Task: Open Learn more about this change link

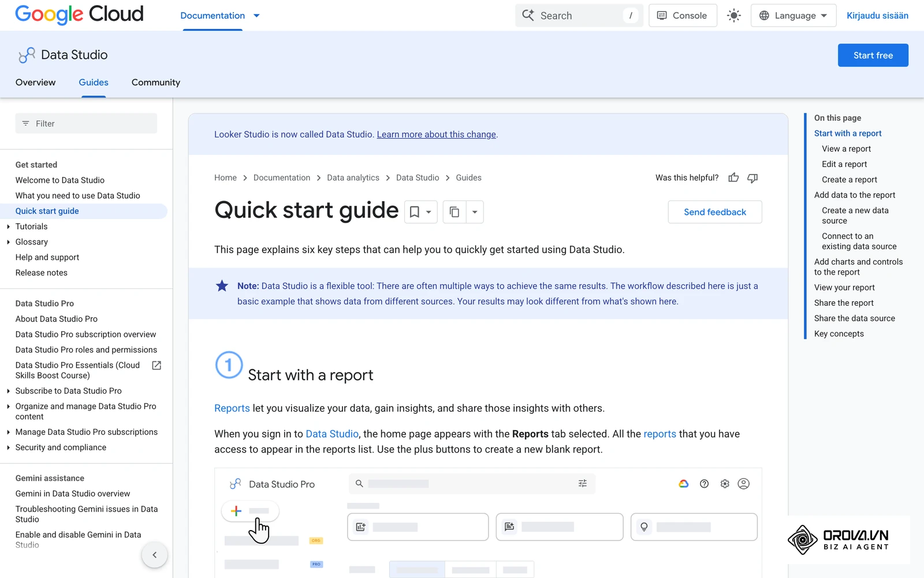Action: (x=437, y=135)
